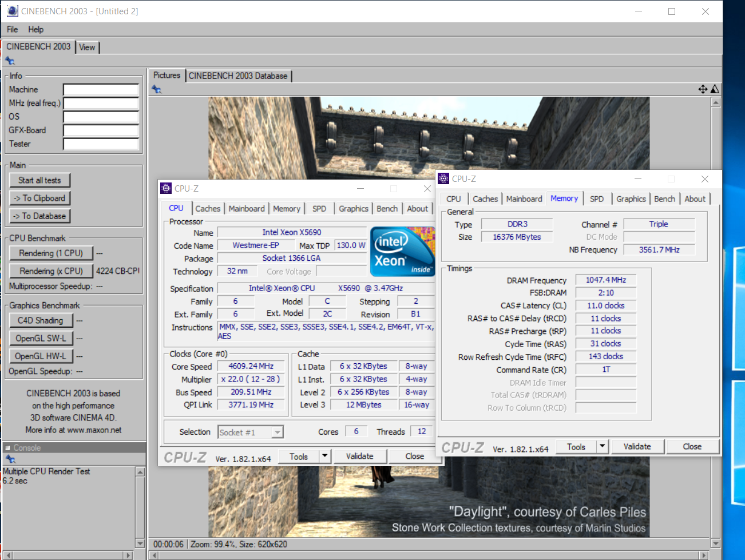Click the DRAM Frequency 1047.4 MHz value
Image resolution: width=745 pixels, height=560 pixels.
[x=606, y=280]
